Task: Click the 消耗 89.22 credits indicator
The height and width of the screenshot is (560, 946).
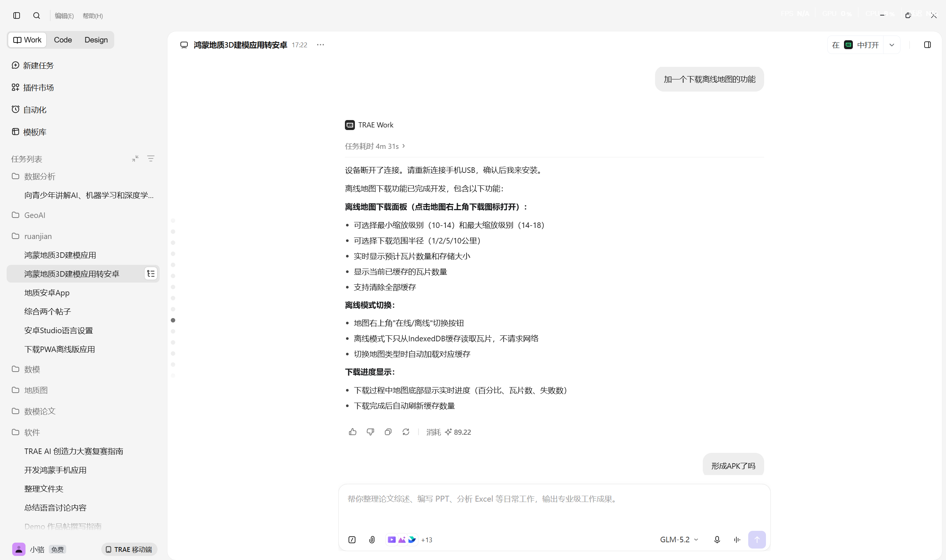Action: tap(449, 432)
